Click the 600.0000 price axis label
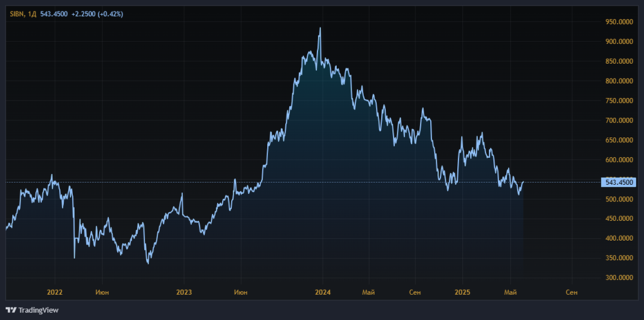 tap(620, 160)
